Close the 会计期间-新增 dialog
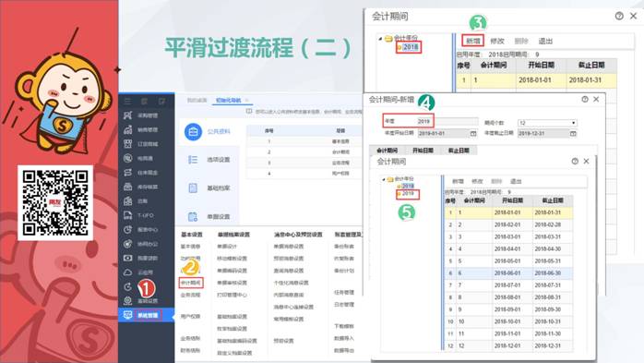Screen dimensions: 644x363 tap(596, 99)
